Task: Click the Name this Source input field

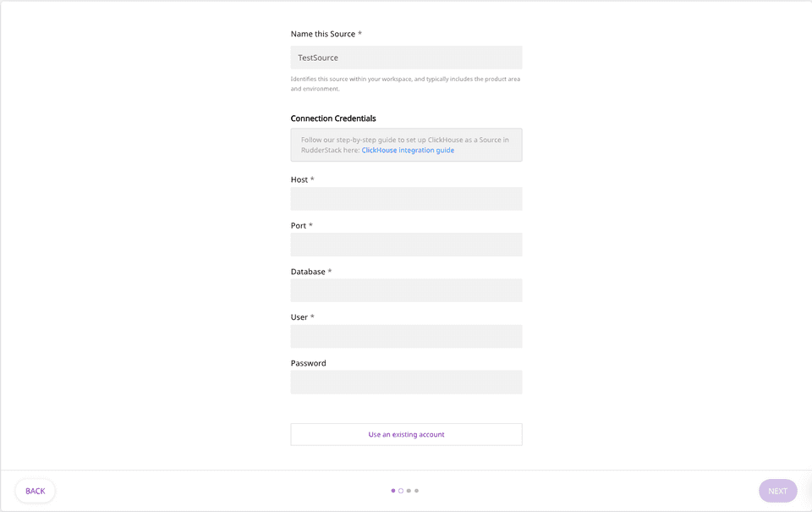Action: pos(406,58)
